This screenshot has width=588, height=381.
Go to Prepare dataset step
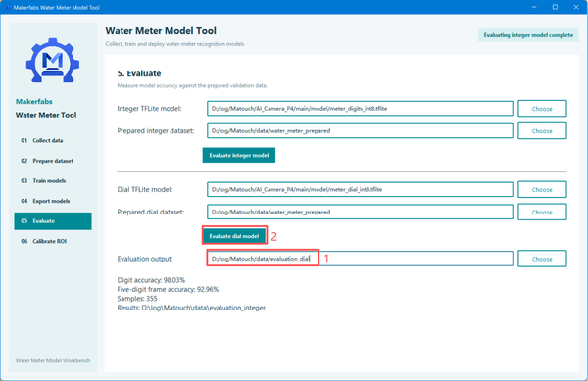[53, 161]
